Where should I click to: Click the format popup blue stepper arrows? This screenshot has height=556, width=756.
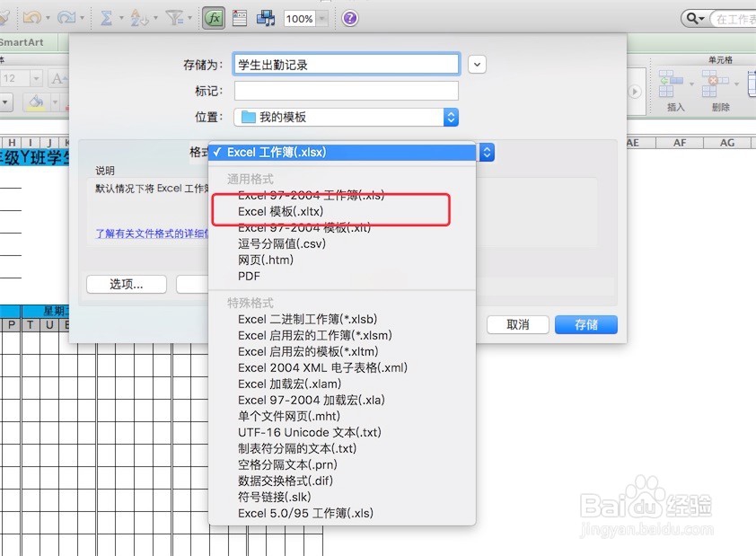click(x=487, y=153)
